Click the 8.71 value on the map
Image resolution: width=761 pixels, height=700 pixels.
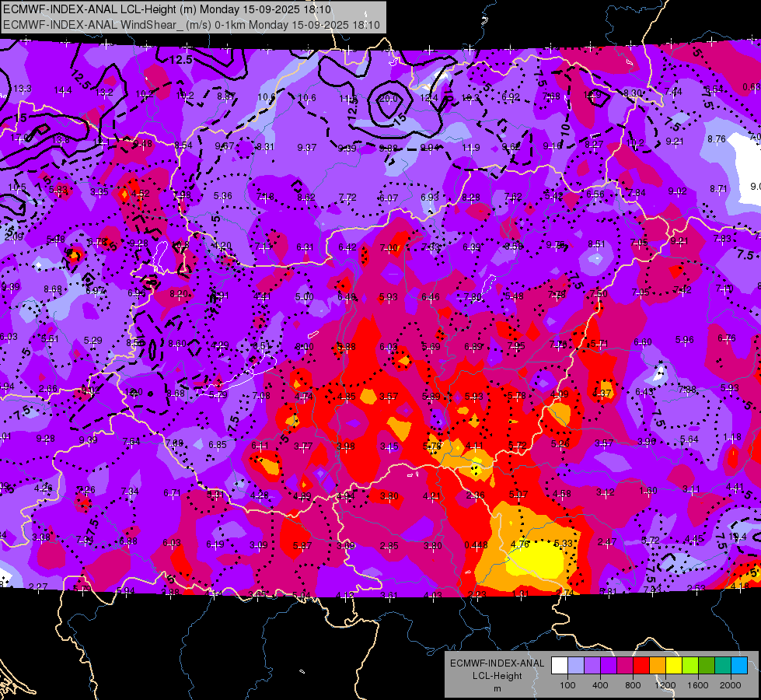tap(718, 188)
